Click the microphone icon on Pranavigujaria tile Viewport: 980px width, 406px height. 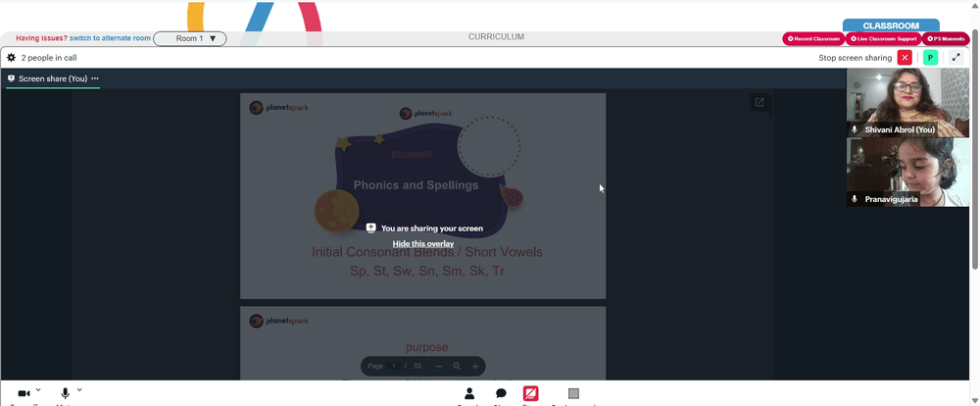855,199
